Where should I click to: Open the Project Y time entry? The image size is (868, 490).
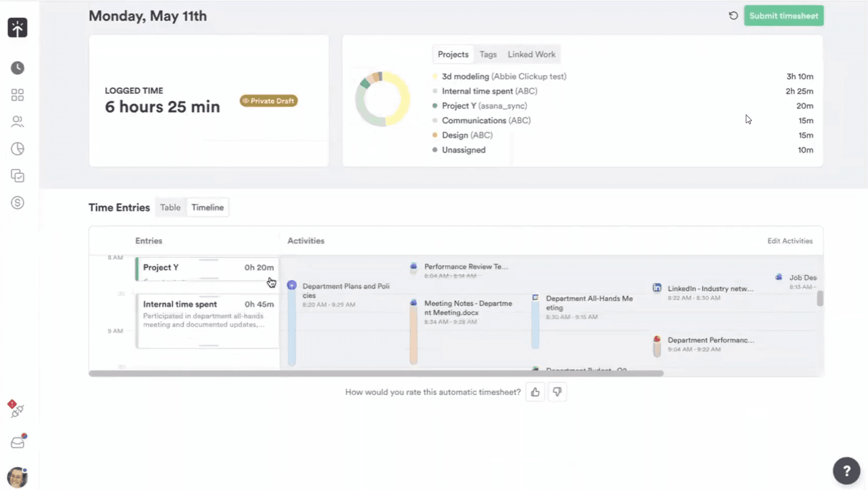[x=207, y=269]
